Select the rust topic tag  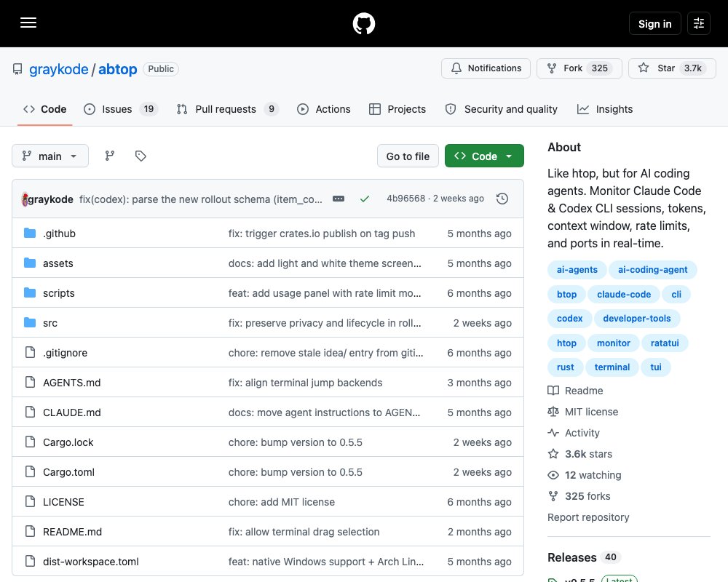click(x=565, y=367)
